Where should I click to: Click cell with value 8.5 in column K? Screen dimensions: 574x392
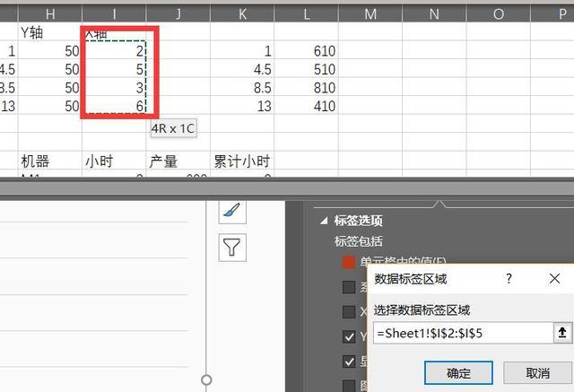242,87
